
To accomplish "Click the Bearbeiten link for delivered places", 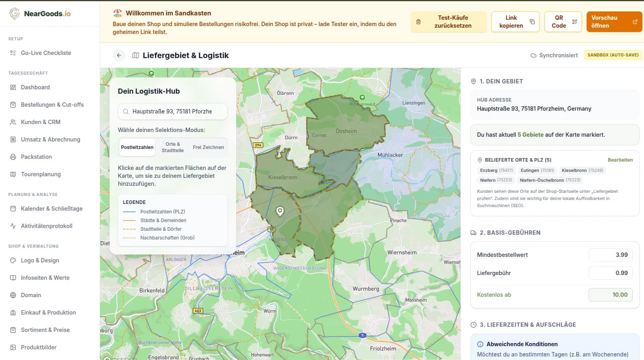I will click(620, 160).
